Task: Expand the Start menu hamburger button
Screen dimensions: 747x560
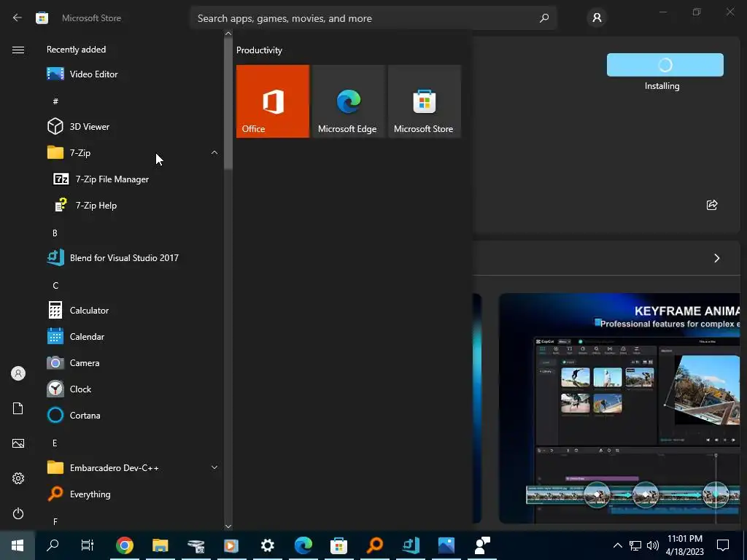Action: pos(18,50)
